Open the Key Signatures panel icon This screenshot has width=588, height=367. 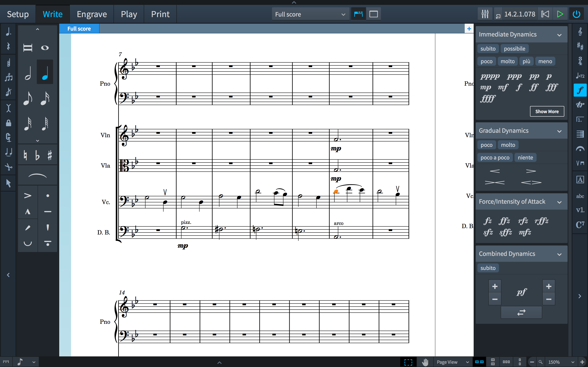[x=580, y=46]
